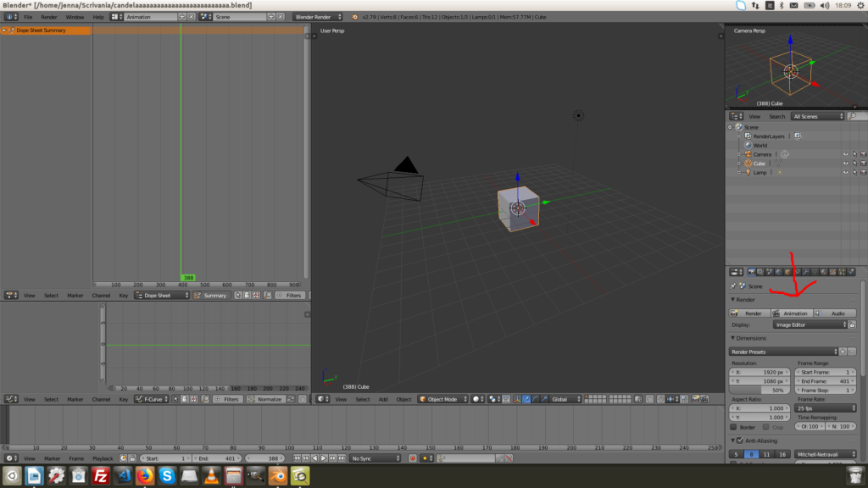
Task: Click the End Frame 401 field
Action: tap(826, 381)
